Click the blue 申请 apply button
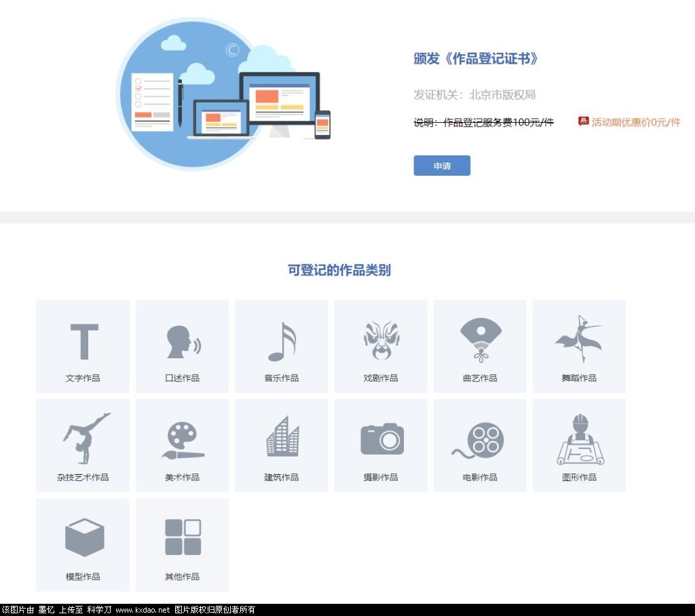 click(x=442, y=166)
